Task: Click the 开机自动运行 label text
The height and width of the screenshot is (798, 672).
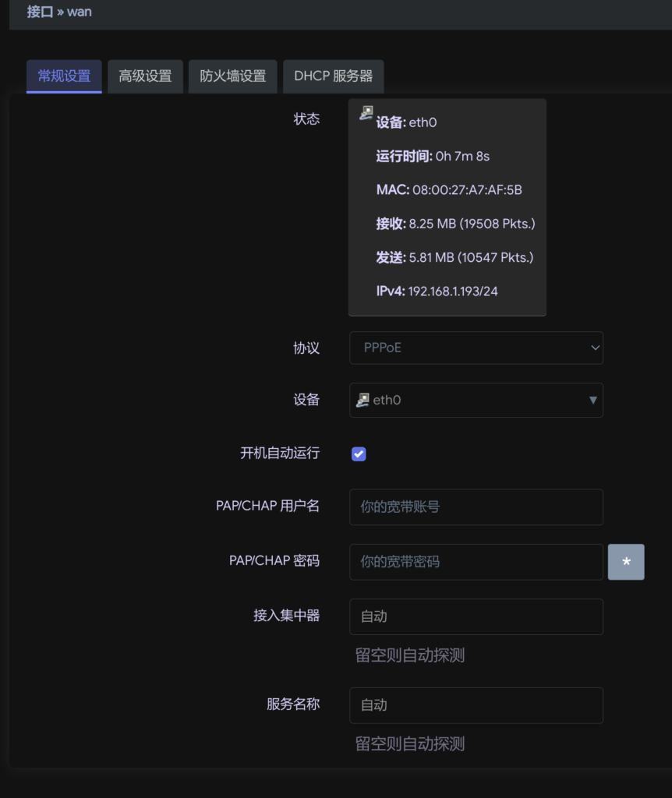Action: click(x=280, y=454)
